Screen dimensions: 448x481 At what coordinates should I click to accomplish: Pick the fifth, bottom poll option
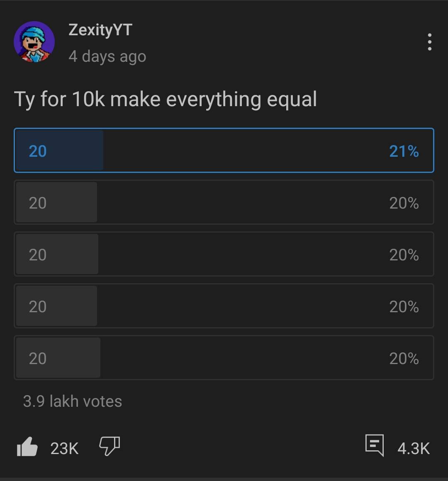[x=224, y=358]
